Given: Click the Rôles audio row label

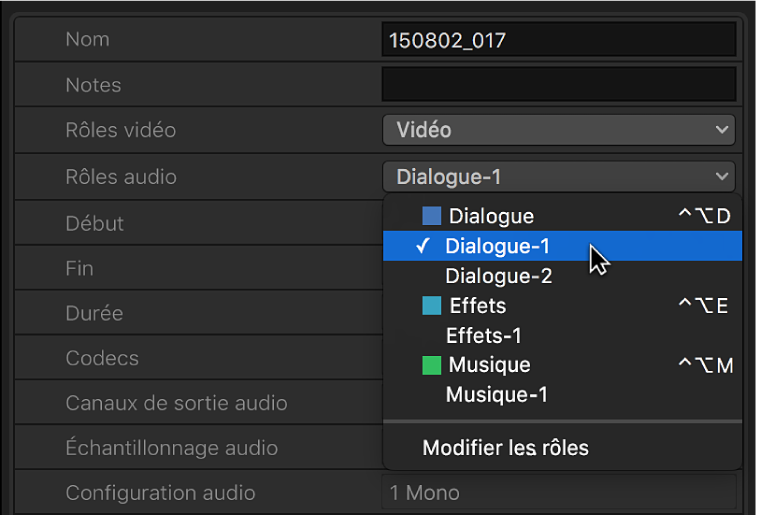Looking at the screenshot, I should [121, 177].
